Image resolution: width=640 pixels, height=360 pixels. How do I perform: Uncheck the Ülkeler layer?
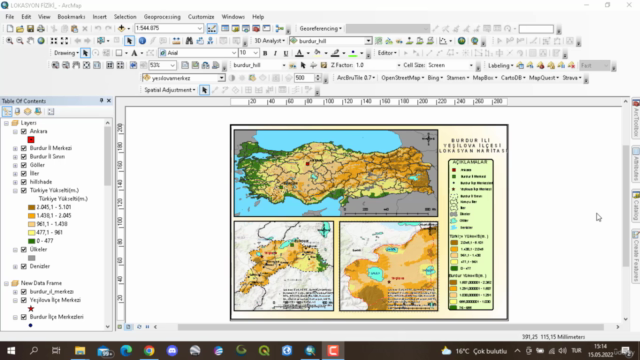tap(24, 249)
